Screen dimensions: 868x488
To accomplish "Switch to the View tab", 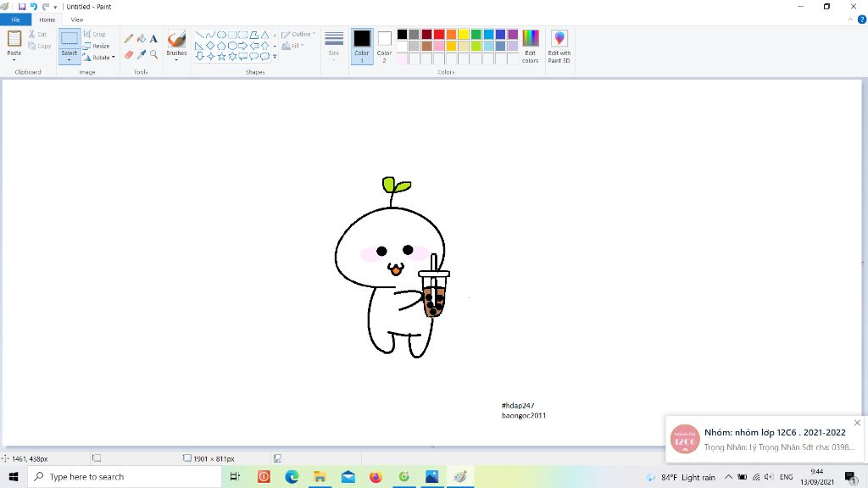I will (77, 19).
